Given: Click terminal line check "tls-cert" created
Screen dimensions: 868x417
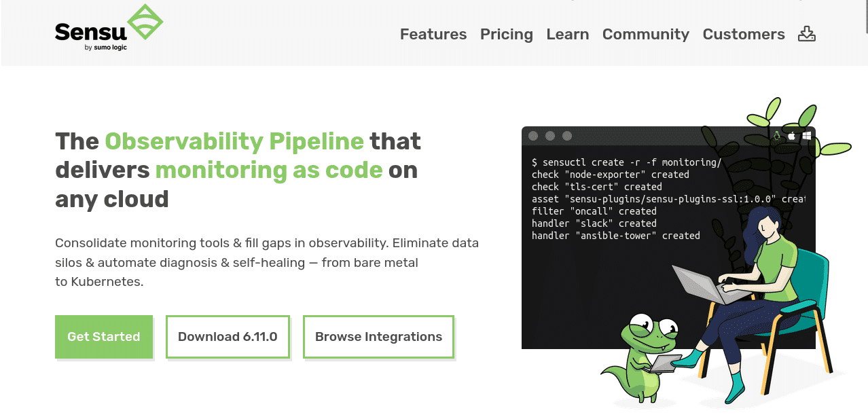Looking at the screenshot, I should click(597, 187).
